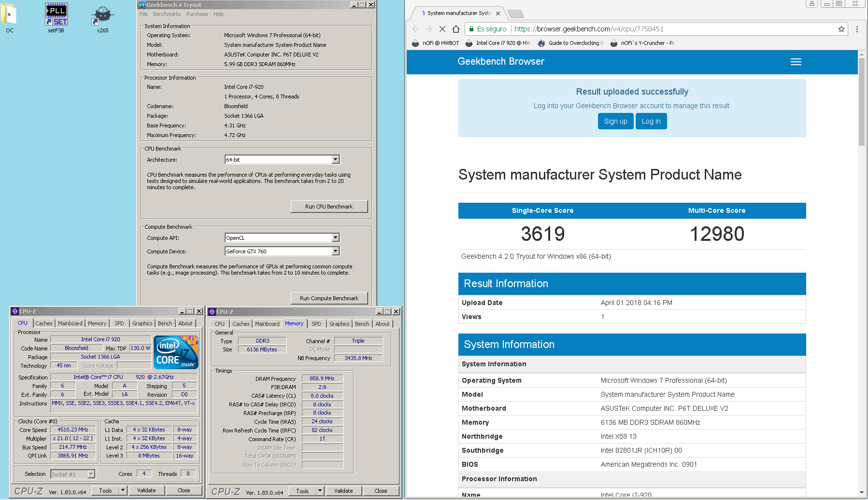Click Close in right CPU-Z window
868x500 pixels.
(381, 491)
